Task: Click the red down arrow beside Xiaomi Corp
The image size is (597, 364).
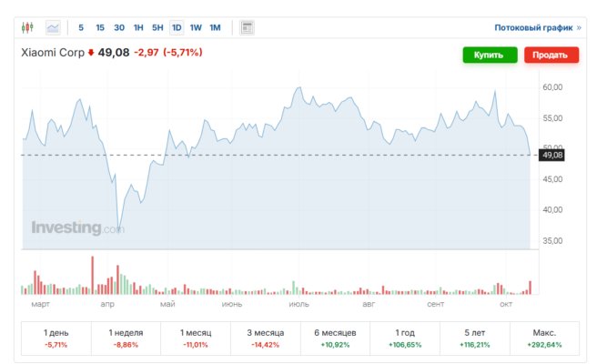Action: coord(91,53)
